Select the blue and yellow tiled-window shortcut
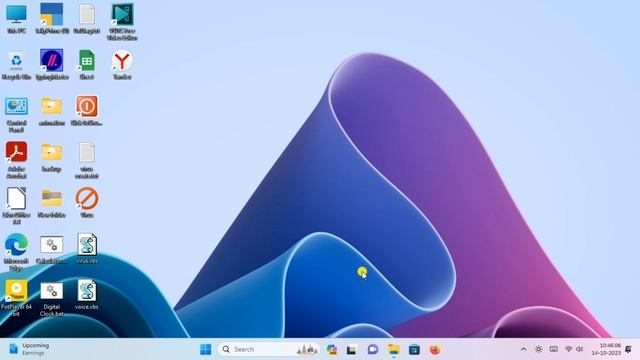Screen dimensions: 640x360 point(51,18)
